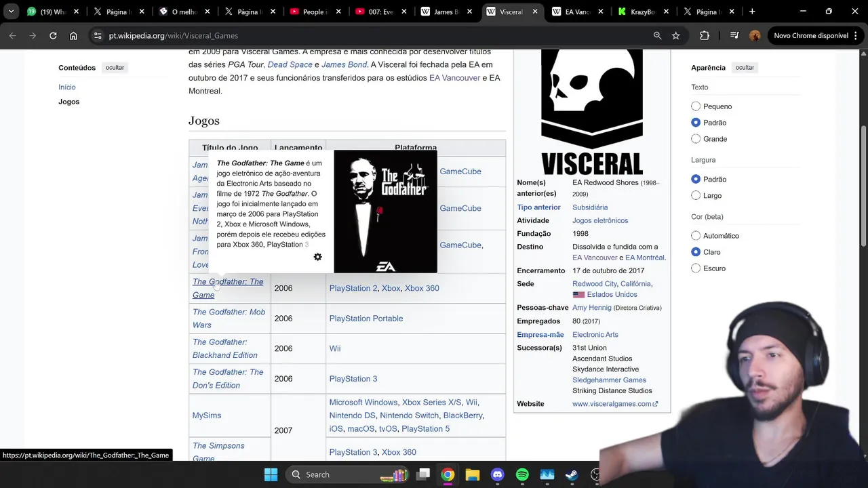Open the tab search dropdown arrow
868x488 pixels.
(11, 12)
